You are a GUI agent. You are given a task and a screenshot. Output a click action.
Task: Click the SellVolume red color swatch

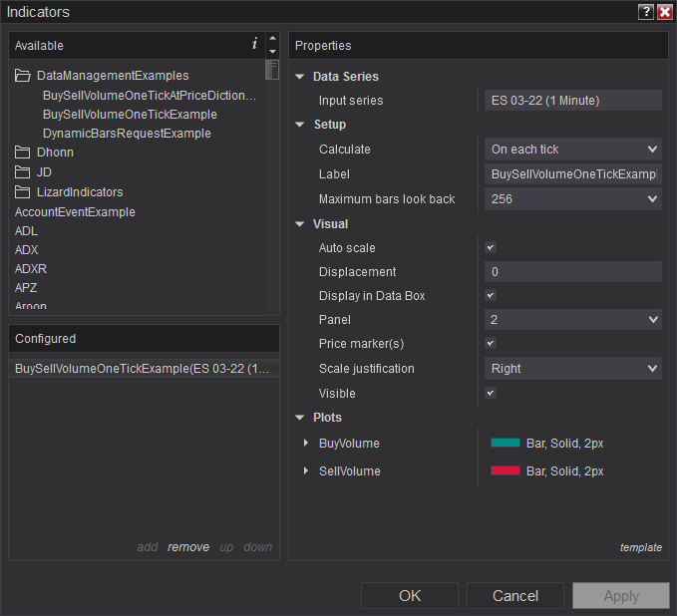pos(506,471)
